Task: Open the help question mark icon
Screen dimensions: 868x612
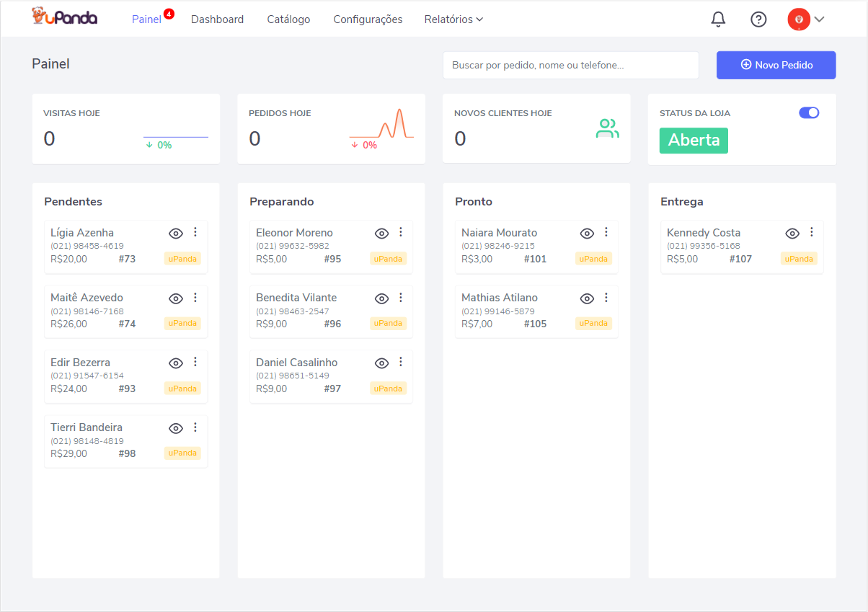Action: coord(758,19)
